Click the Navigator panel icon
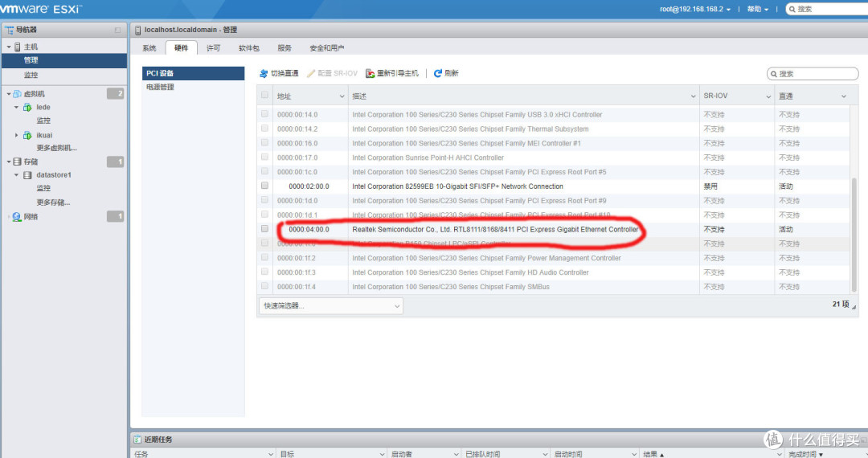Viewport: 868px width, 458px height. click(x=9, y=30)
